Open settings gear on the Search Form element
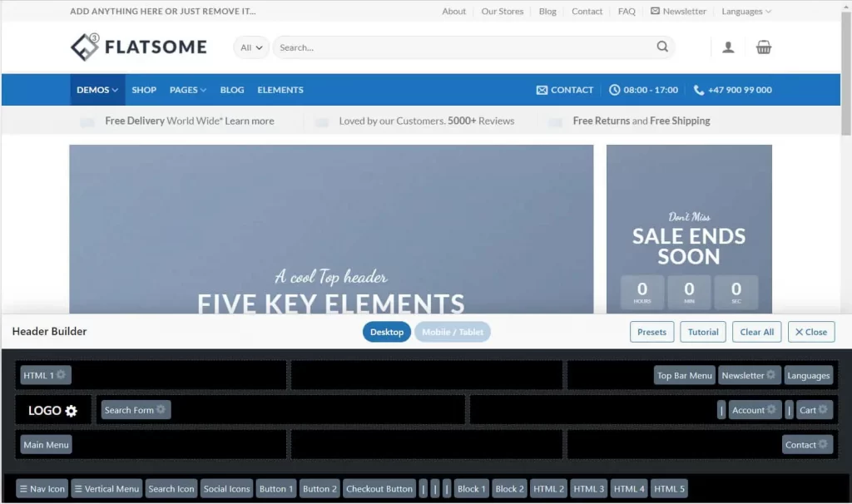Viewport: 852px width, 504px height. click(x=161, y=409)
